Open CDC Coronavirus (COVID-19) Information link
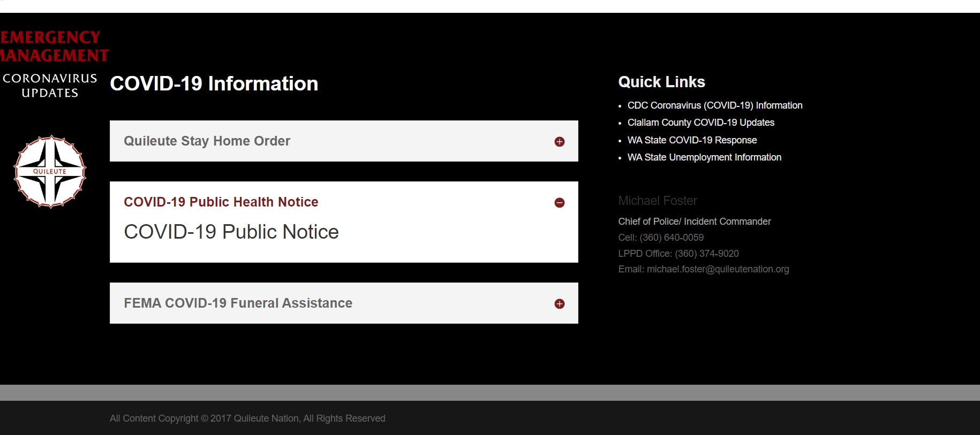 click(714, 105)
